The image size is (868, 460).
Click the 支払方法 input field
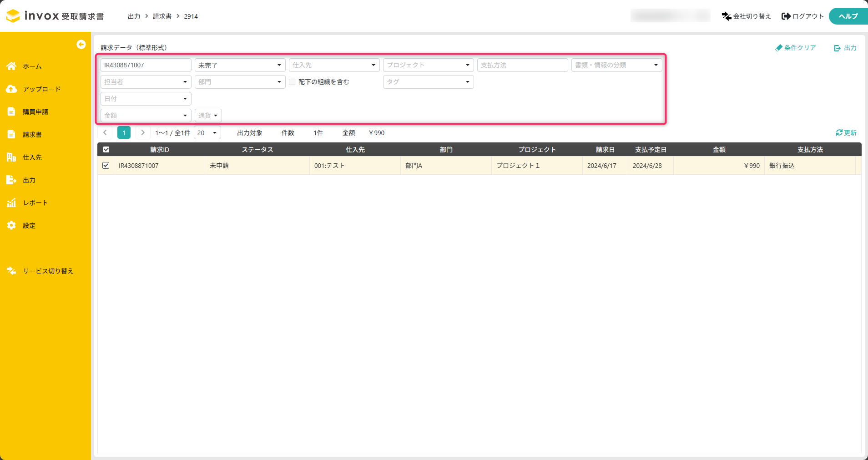click(522, 65)
